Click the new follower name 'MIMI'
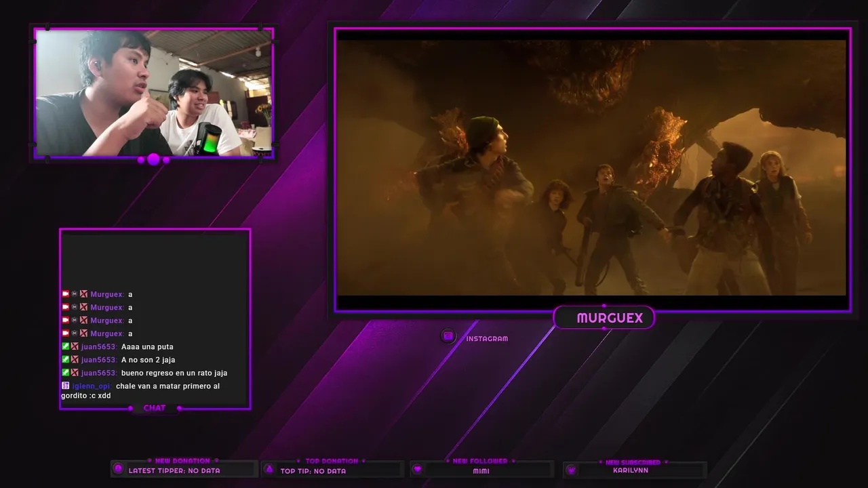The width and height of the screenshot is (868, 488). 481,471
